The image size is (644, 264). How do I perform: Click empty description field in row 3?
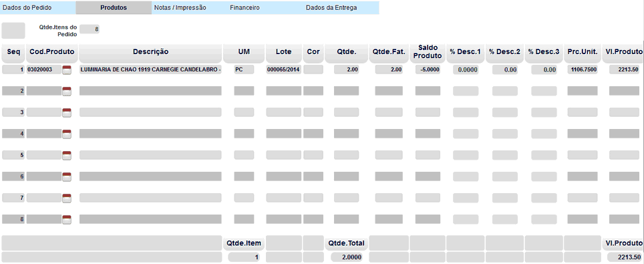pyautogui.click(x=150, y=112)
